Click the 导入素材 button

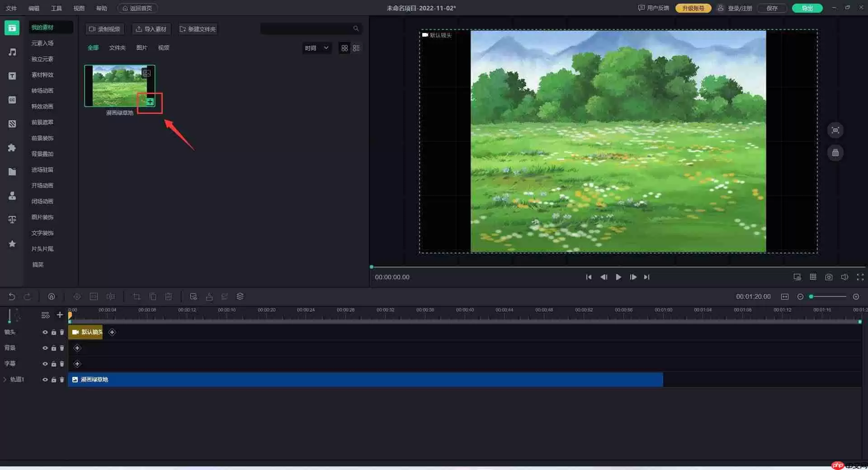(151, 29)
